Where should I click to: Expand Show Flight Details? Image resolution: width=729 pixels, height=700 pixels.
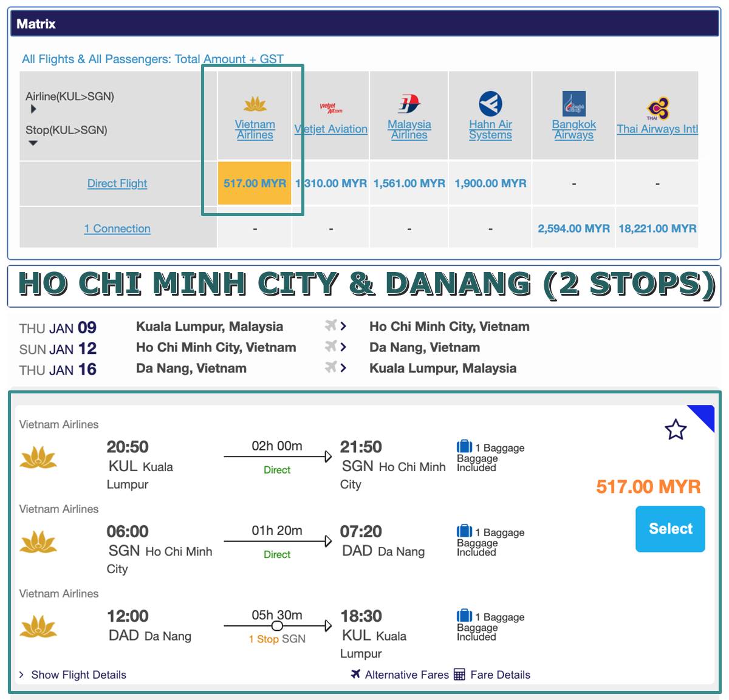pyautogui.click(x=73, y=675)
